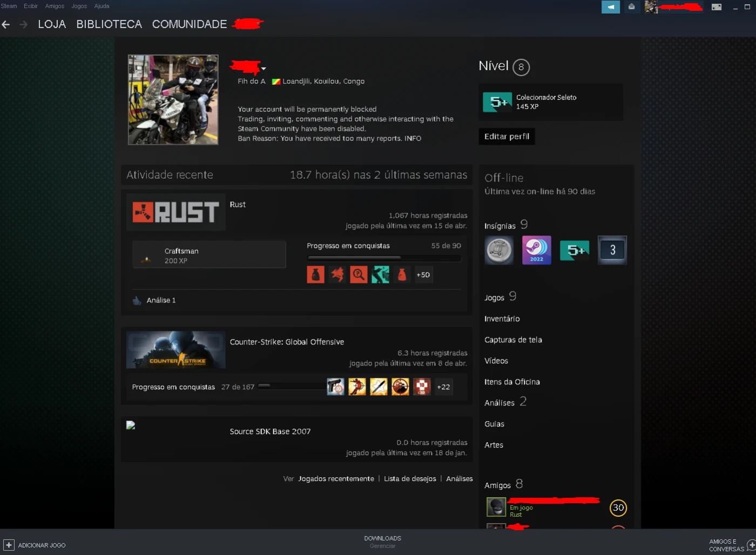The image size is (756, 555).
Task: Open the Counter-Strike game banner
Action: click(176, 350)
